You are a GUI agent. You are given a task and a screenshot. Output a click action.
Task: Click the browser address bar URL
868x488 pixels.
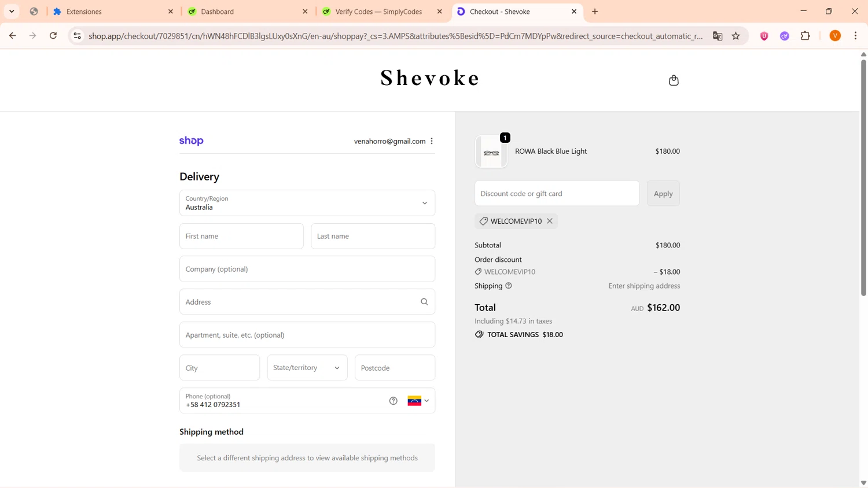coord(396,36)
